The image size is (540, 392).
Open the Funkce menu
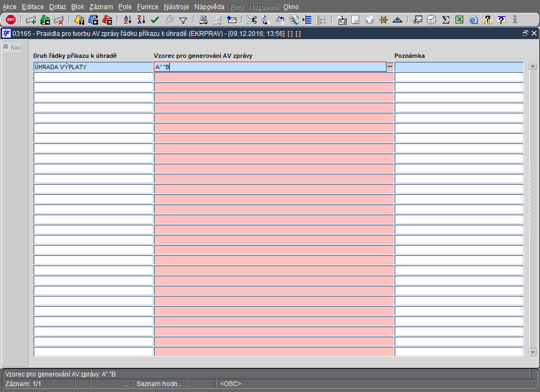148,7
